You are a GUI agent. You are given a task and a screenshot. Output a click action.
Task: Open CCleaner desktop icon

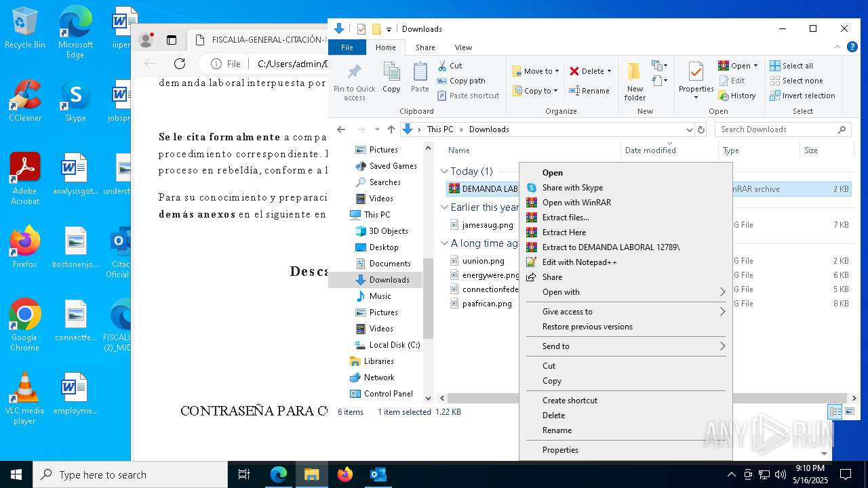[25, 102]
